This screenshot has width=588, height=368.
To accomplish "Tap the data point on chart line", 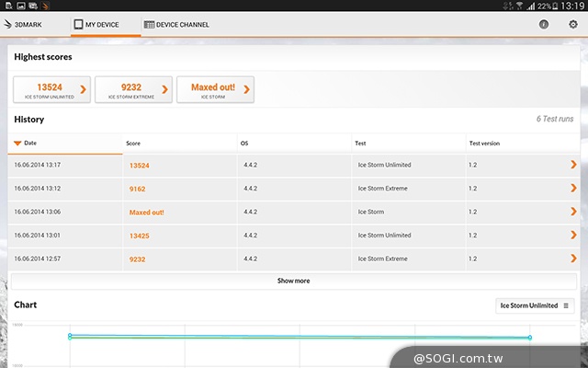I will pos(70,337).
